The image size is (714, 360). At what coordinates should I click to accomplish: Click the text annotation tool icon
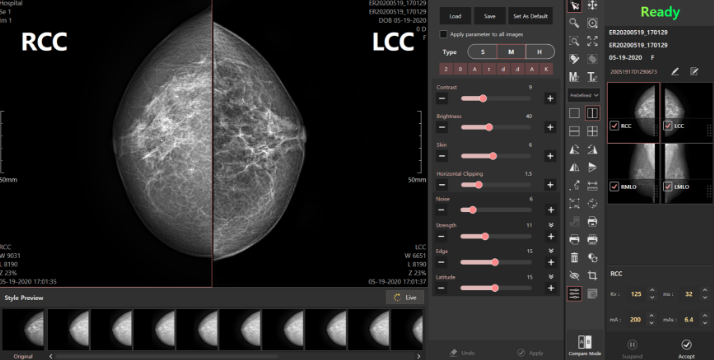(592, 77)
